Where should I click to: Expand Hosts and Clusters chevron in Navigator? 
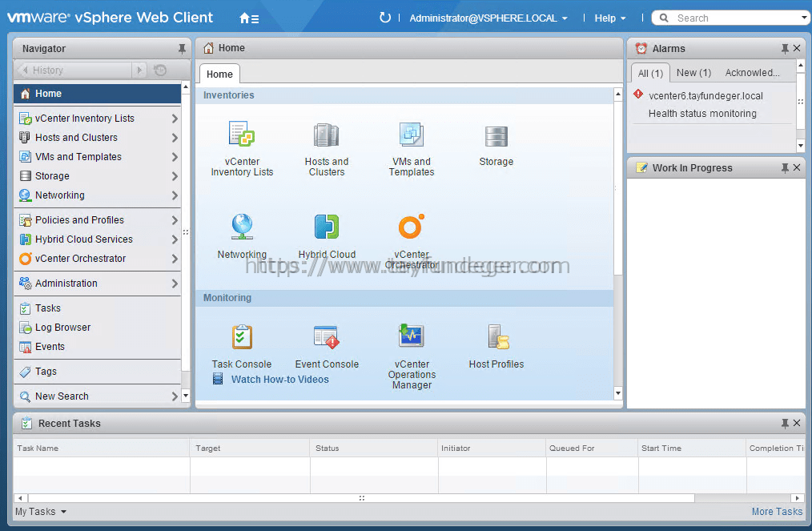click(175, 138)
